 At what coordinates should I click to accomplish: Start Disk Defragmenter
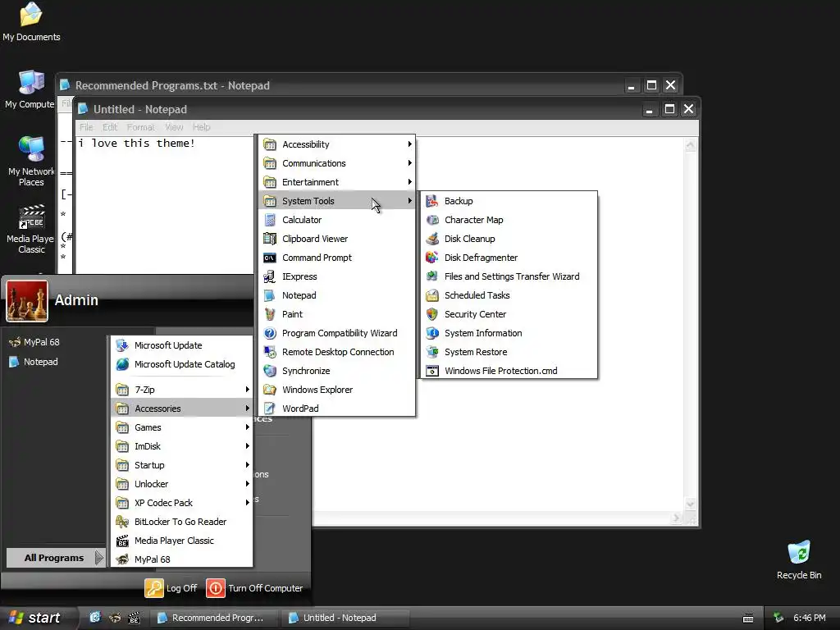coord(509,258)
